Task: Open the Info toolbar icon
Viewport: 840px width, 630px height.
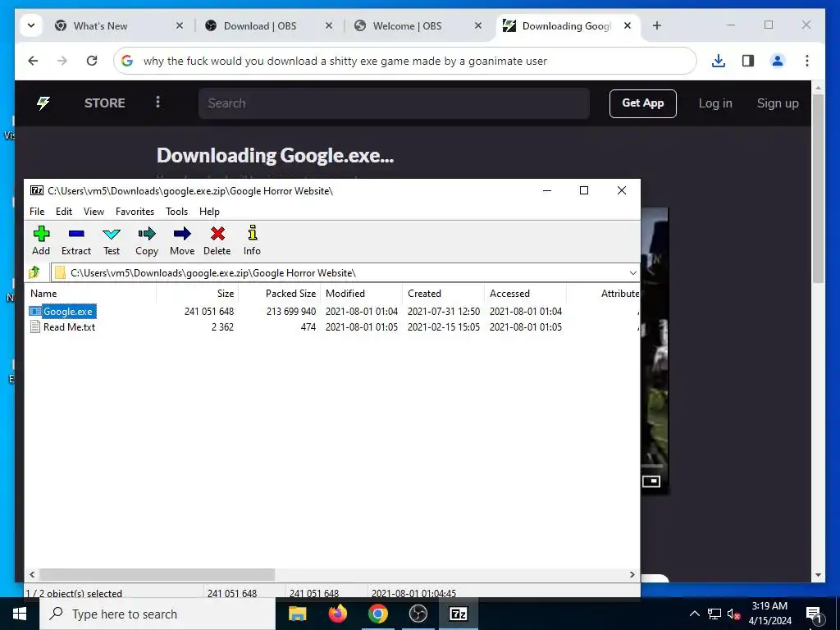Action: [x=252, y=240]
